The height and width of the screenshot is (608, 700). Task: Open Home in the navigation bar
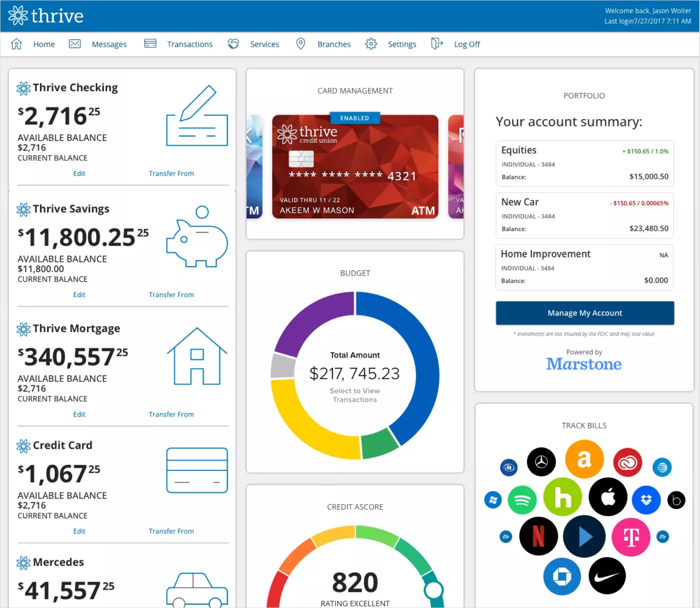pyautogui.click(x=44, y=44)
